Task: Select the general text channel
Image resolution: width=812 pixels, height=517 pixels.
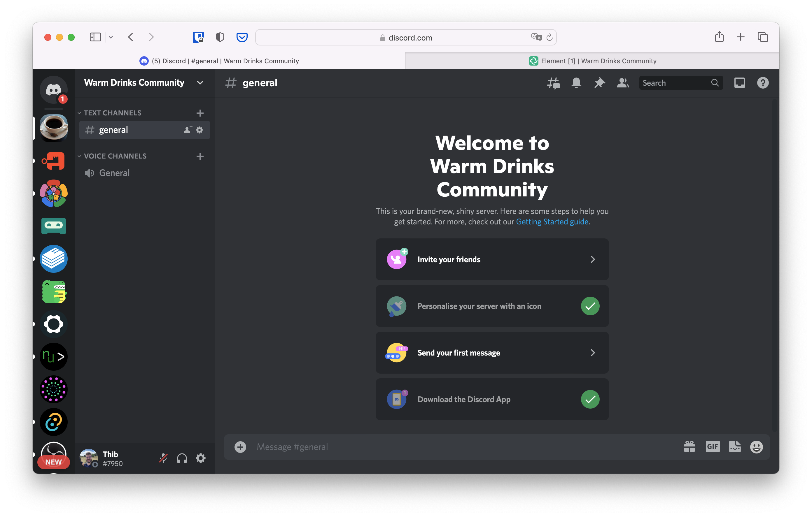Action: click(145, 130)
